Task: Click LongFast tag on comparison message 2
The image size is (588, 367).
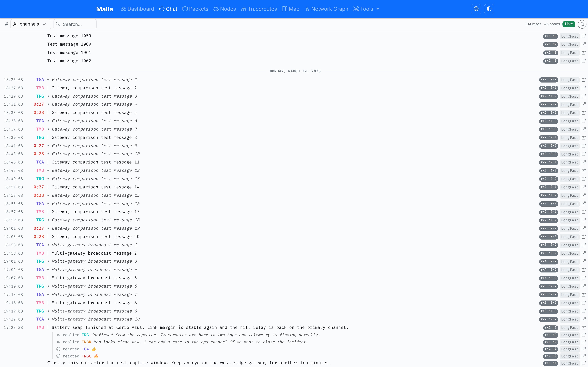Action: click(x=570, y=88)
